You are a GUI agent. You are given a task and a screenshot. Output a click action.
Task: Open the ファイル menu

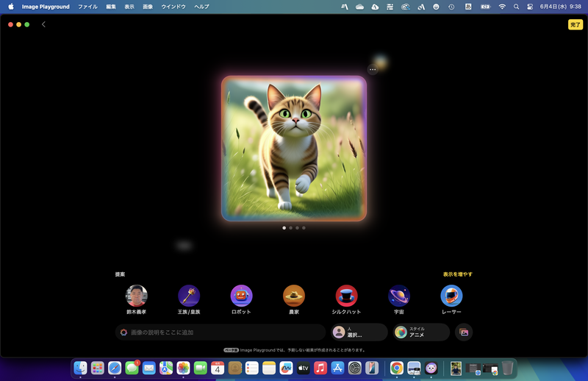point(87,7)
